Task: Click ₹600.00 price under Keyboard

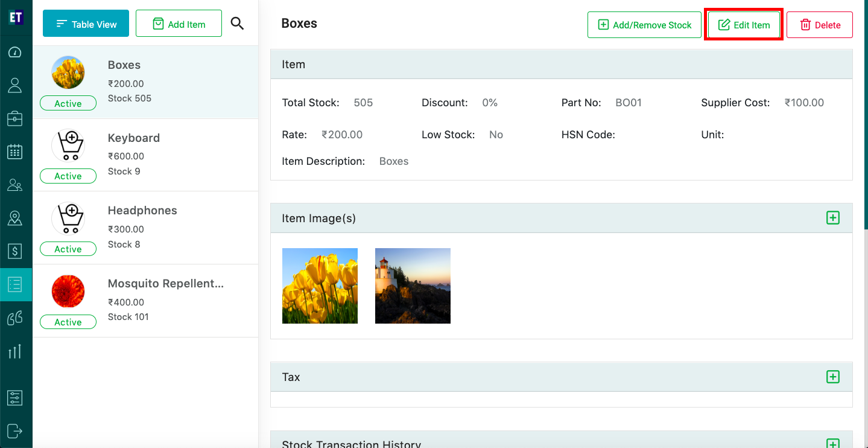Action: (126, 156)
